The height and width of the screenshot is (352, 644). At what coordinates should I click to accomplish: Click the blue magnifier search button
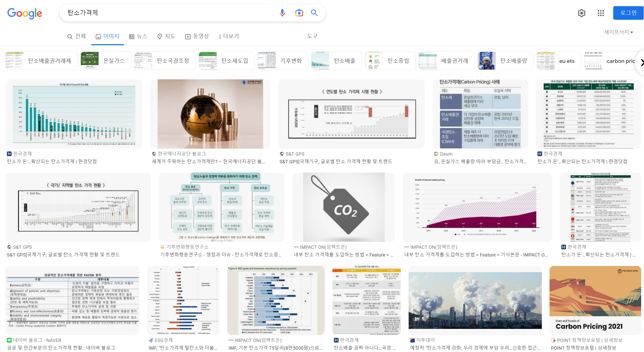[314, 13]
